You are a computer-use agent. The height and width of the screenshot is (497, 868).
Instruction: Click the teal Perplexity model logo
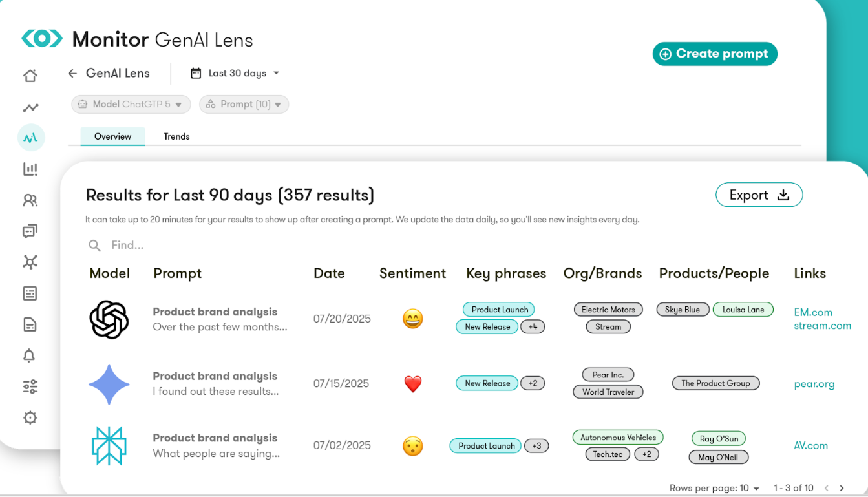pyautogui.click(x=109, y=446)
